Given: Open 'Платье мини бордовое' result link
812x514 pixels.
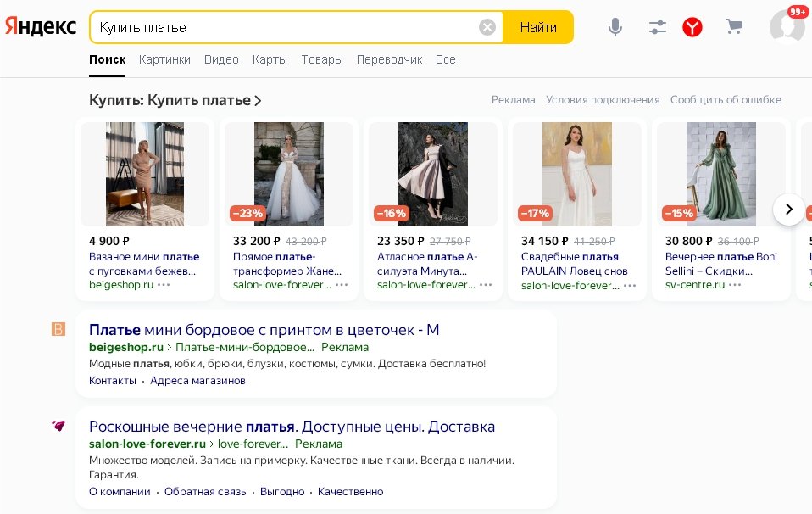Looking at the screenshot, I should coord(264,330).
